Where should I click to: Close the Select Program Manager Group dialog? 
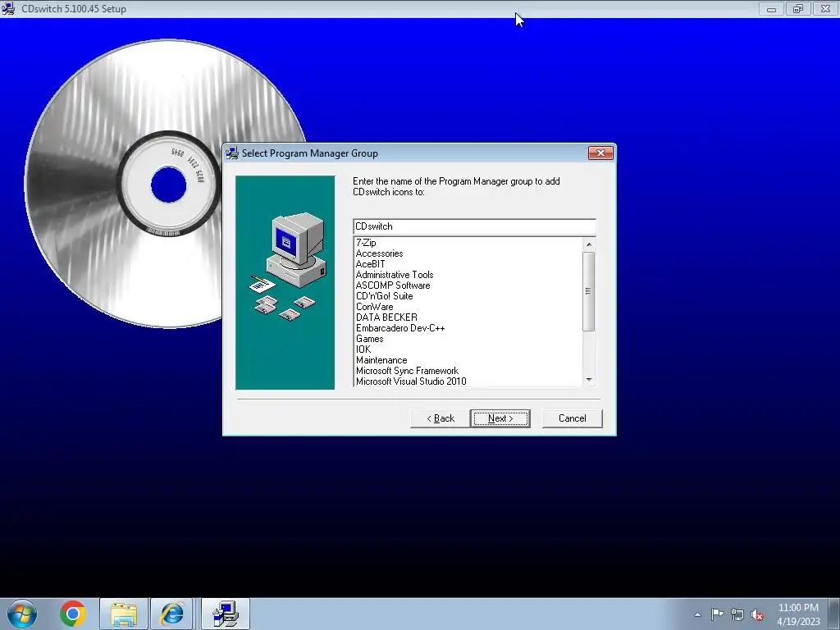pyautogui.click(x=600, y=153)
